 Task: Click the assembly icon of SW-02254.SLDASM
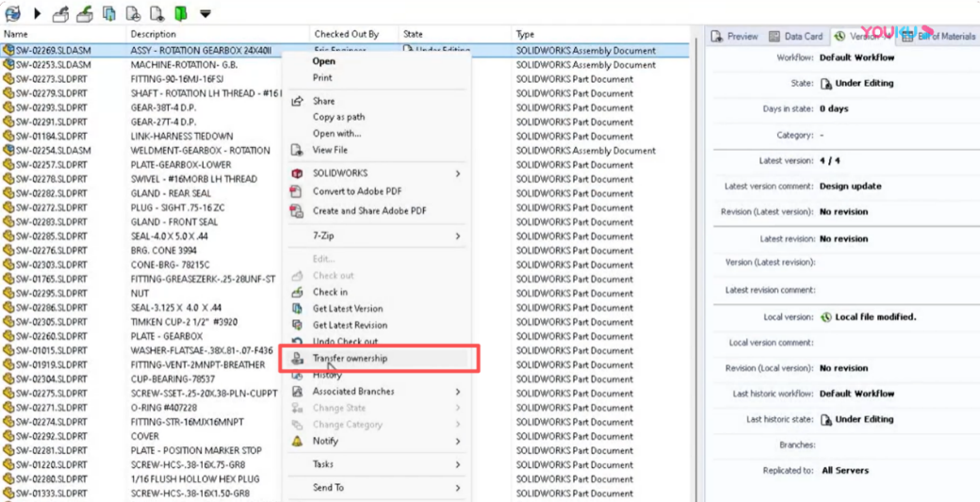pyautogui.click(x=8, y=151)
